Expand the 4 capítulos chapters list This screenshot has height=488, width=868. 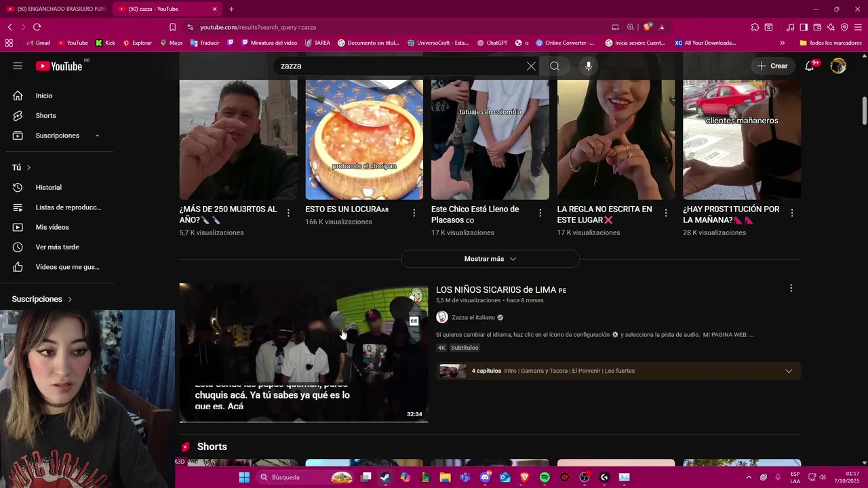tap(789, 371)
